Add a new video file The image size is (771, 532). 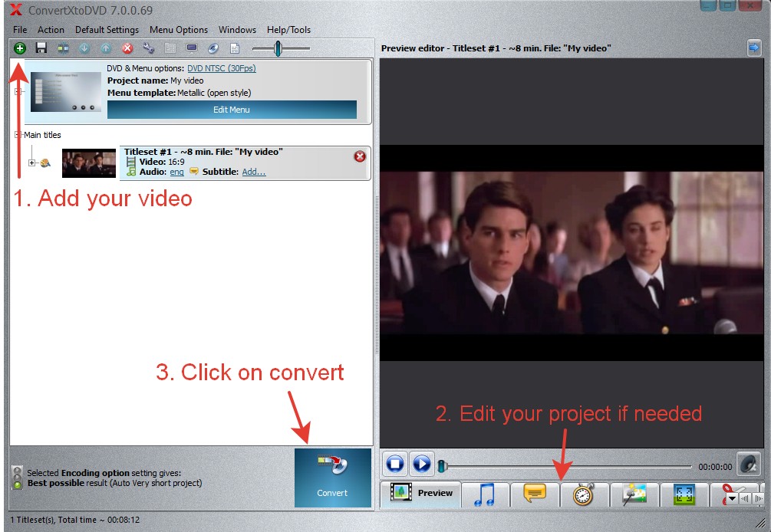(19, 48)
